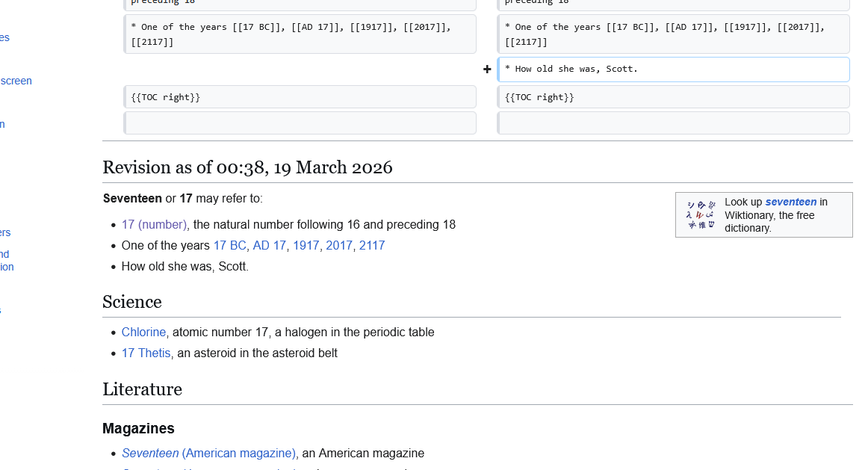
Task: Open the '17 (number)' link
Action: tap(154, 225)
